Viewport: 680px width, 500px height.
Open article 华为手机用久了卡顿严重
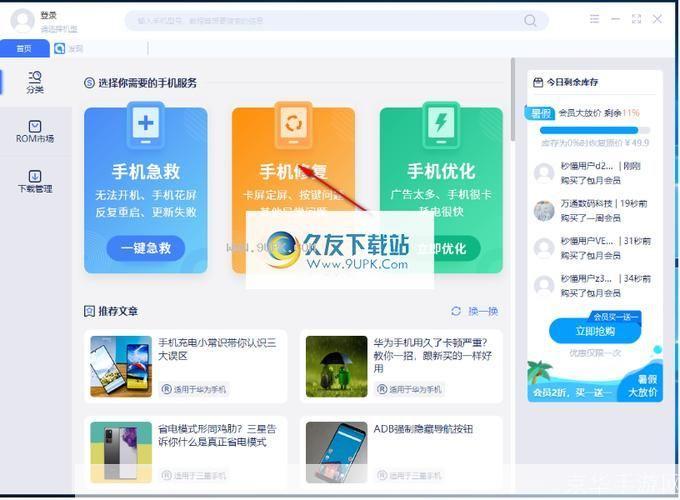click(432, 356)
